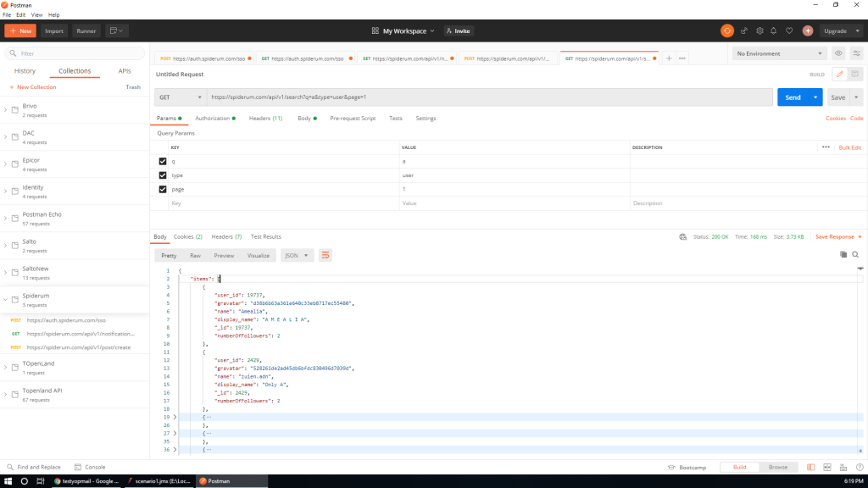868x488 pixels.
Task: Uncheck the 'type' query parameter checkbox
Action: point(162,175)
